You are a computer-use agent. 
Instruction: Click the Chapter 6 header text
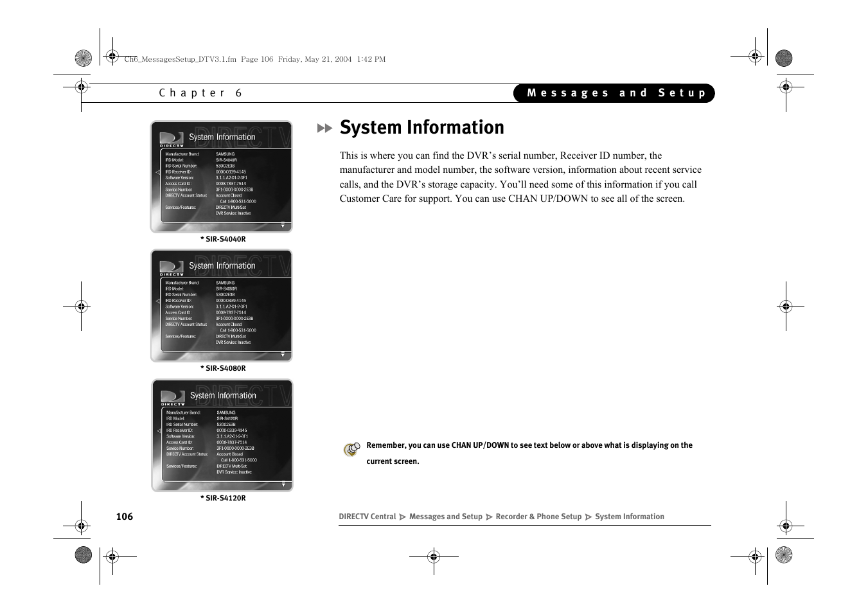click(201, 93)
